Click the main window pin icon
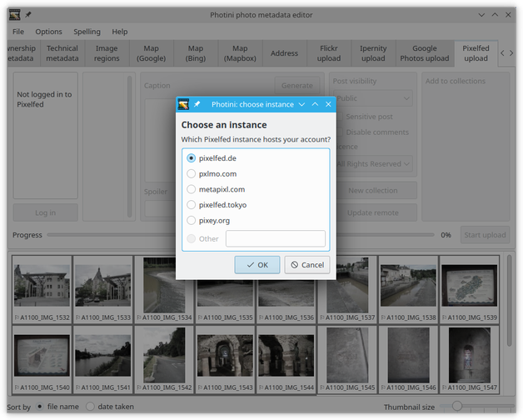The height and width of the screenshot is (420, 523). pyautogui.click(x=28, y=15)
